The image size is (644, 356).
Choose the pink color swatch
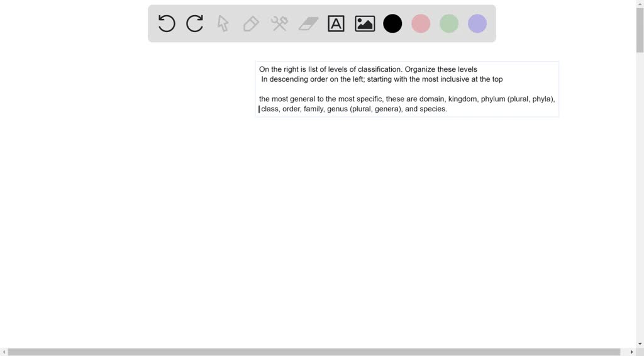[x=421, y=23]
